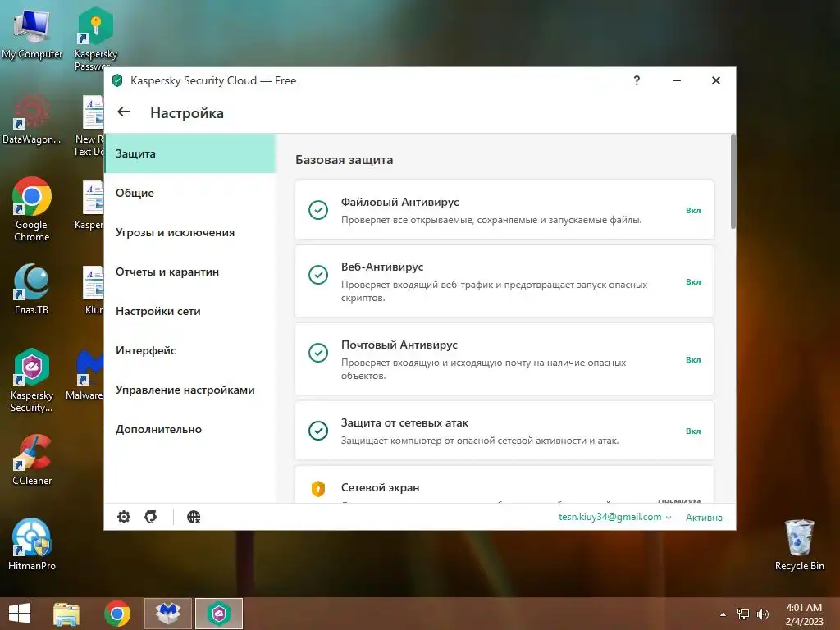The width and height of the screenshot is (840, 630).
Task: Launch Google Chrome from the desktop
Action: click(x=32, y=209)
